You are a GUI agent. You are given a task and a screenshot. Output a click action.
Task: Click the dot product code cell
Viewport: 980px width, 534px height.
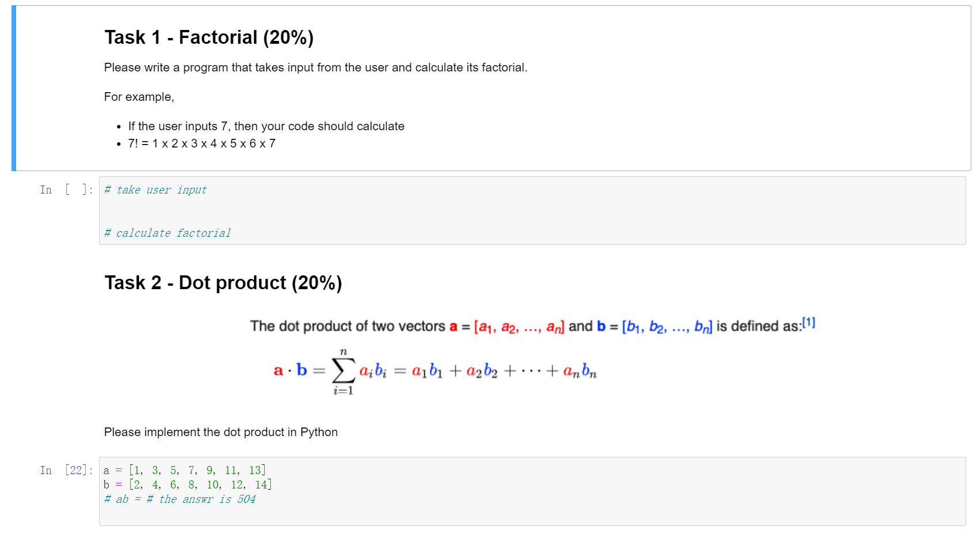click(532, 491)
